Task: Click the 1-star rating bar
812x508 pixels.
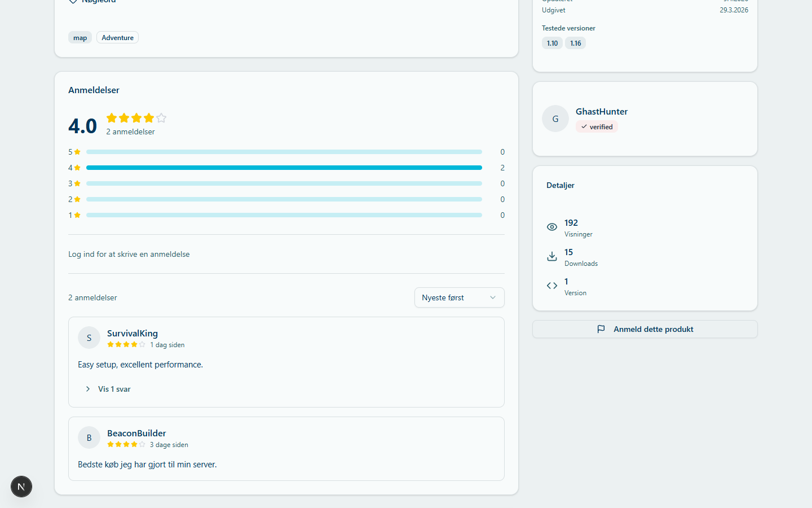Action: coord(284,215)
